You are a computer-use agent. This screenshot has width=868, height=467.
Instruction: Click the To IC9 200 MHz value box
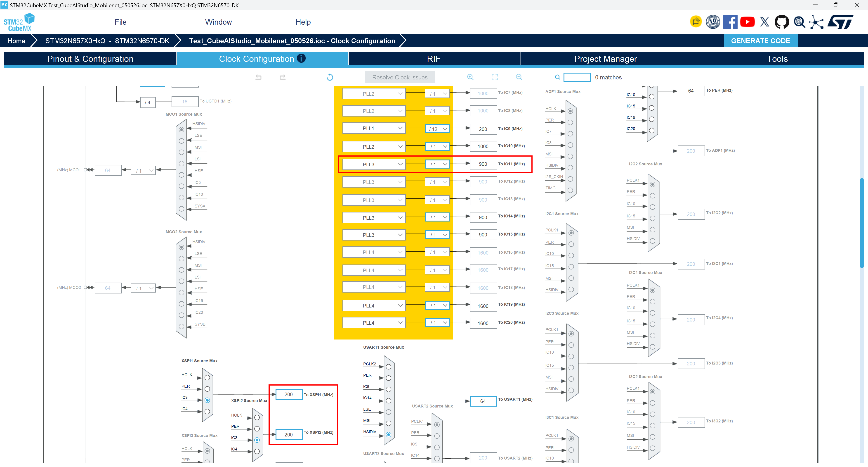click(483, 129)
